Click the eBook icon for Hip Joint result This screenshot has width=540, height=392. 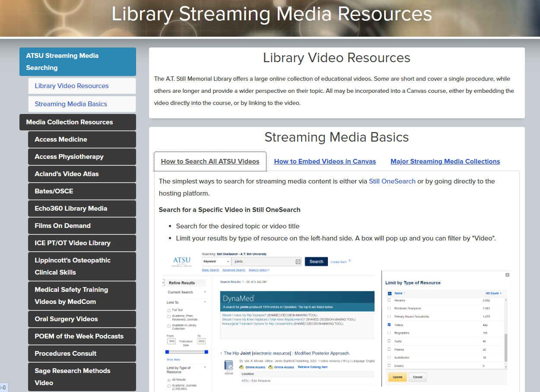[x=229, y=365]
